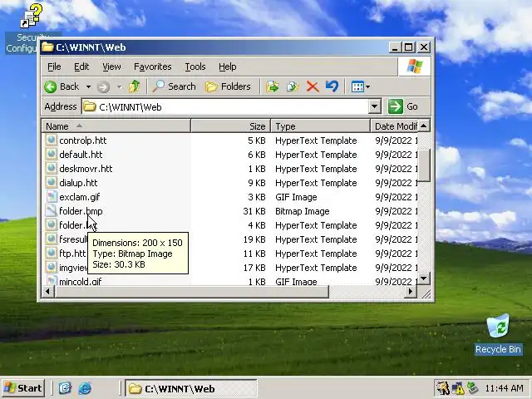Click the blue Undo arrow icon
Screen dimensions: 532x399
pos(332,86)
